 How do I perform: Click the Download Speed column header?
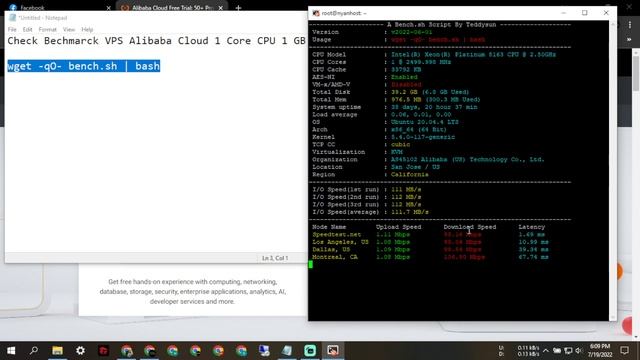tap(470, 227)
